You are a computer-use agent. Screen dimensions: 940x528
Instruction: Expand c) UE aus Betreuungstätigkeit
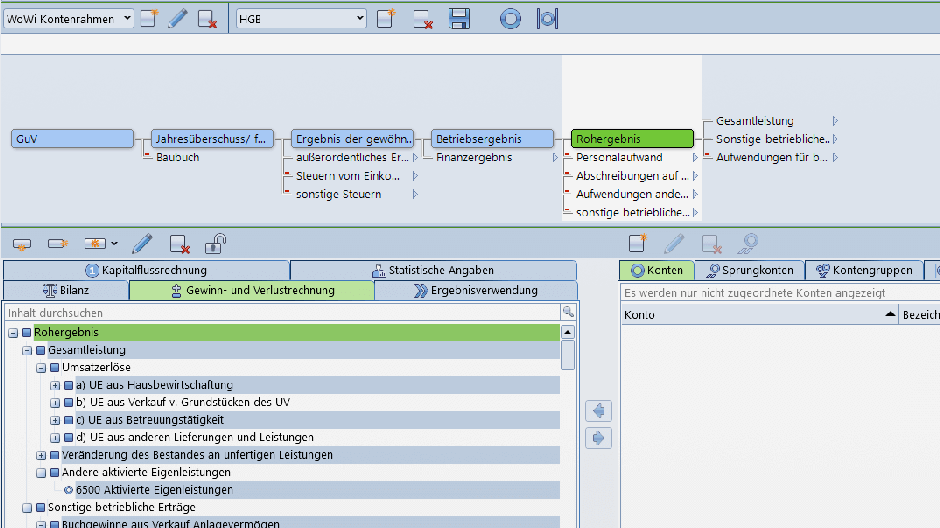(55, 421)
